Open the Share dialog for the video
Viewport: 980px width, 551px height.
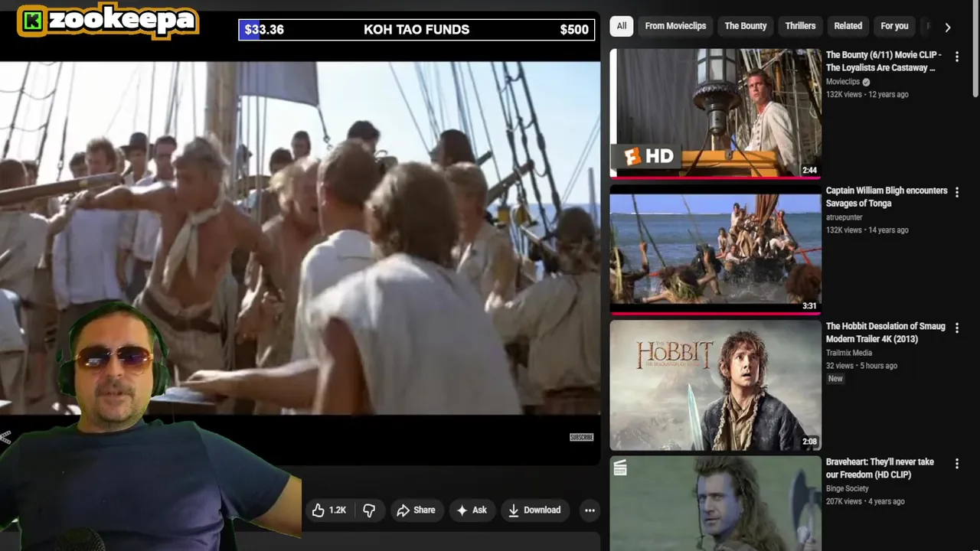point(416,510)
